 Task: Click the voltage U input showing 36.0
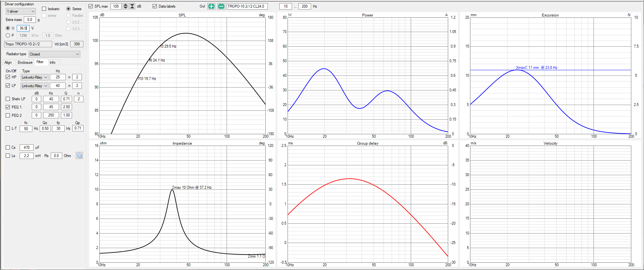(23, 28)
